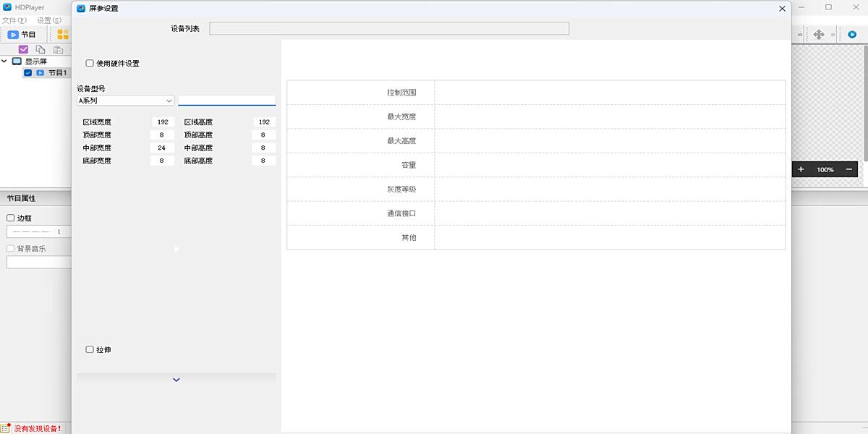The image size is (868, 434).
Task: Open the 文件 menu
Action: pyautogui.click(x=14, y=20)
